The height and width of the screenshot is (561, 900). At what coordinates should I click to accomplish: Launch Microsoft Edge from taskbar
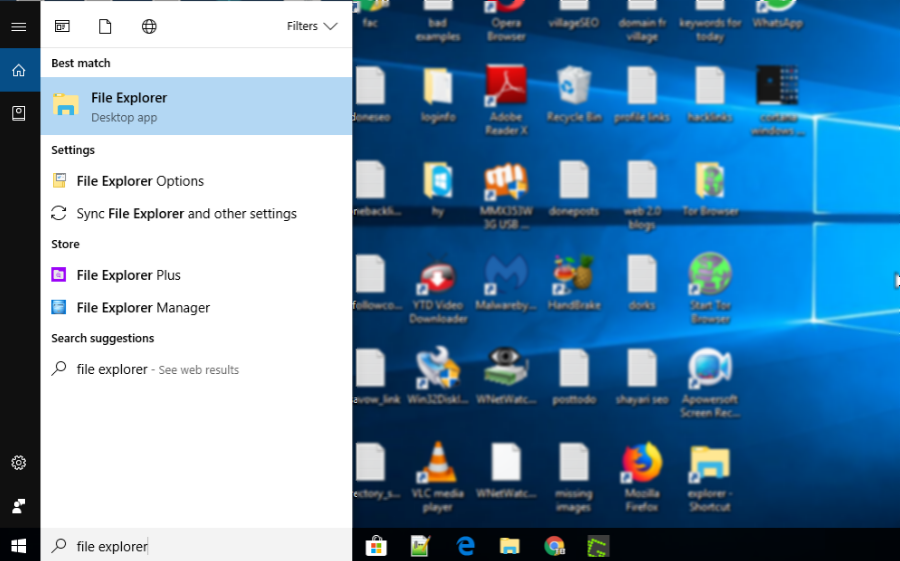click(x=465, y=545)
